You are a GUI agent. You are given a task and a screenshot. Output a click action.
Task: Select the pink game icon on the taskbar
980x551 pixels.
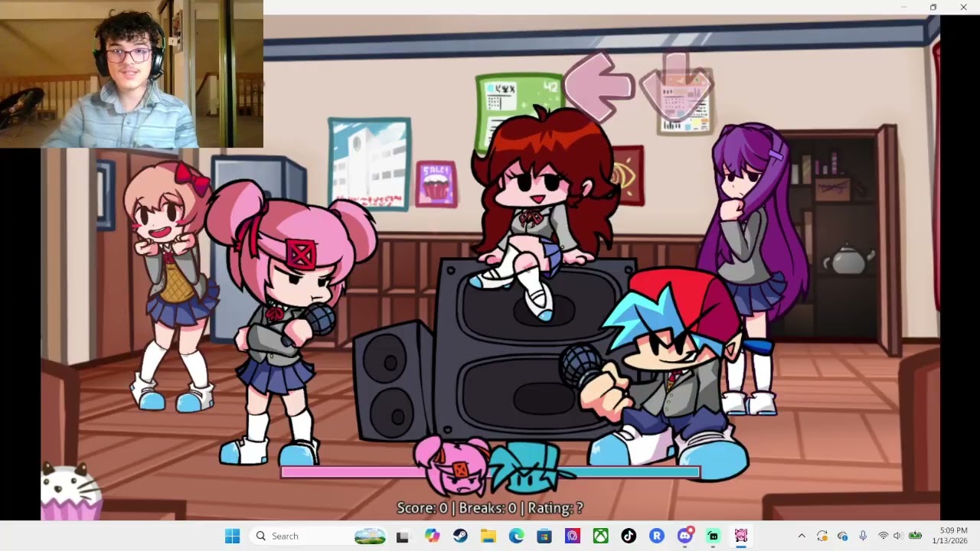tap(740, 536)
